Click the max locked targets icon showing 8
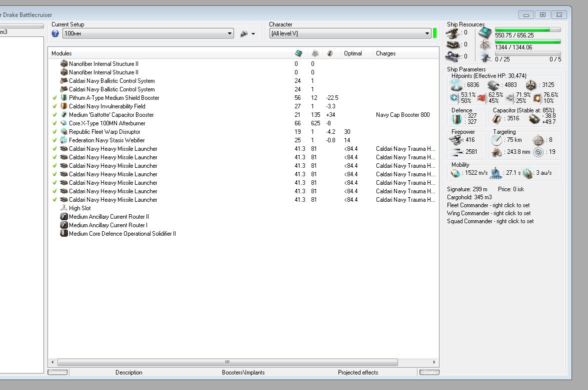The width and height of the screenshot is (588, 390). [538, 140]
